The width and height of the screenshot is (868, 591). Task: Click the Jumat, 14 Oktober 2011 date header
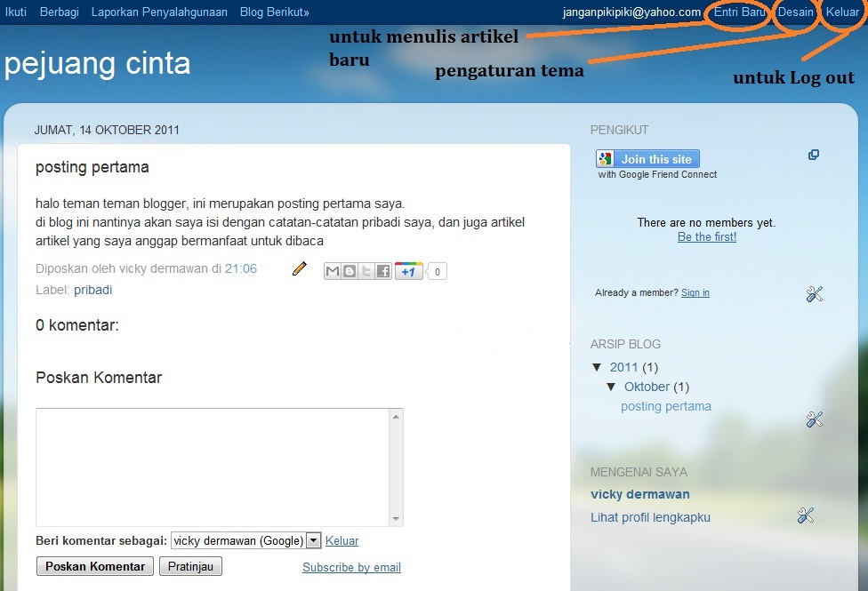(107, 130)
